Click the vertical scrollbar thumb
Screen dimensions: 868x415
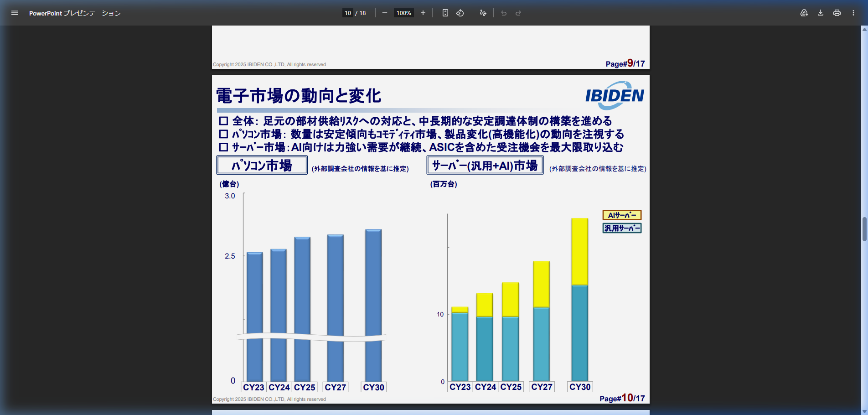pyautogui.click(x=864, y=229)
